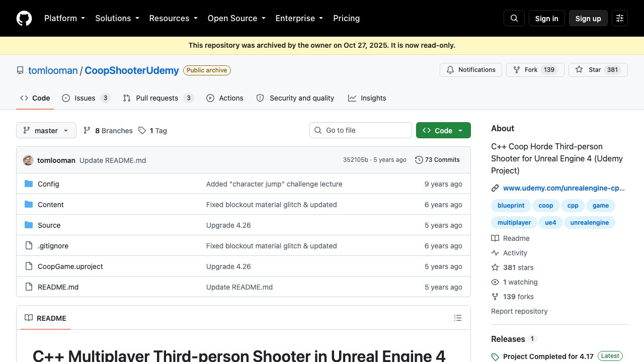Open the 73 Commits history link
644x362 pixels.
pos(437,160)
